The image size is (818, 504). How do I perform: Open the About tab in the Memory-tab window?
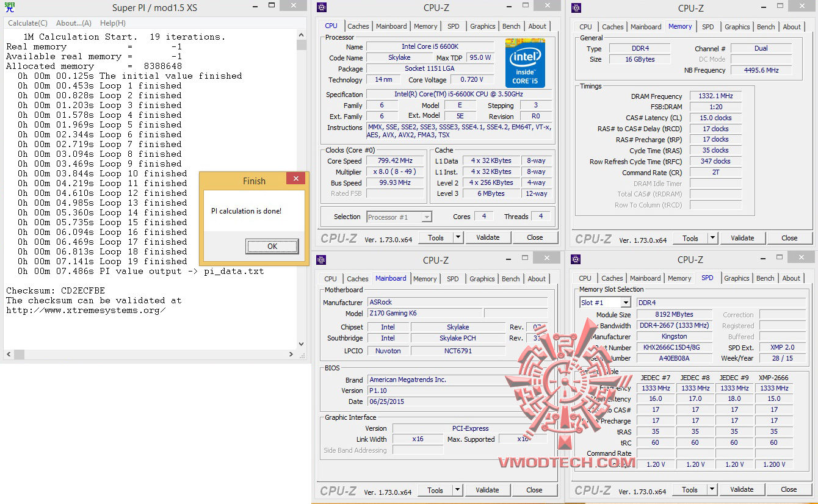(x=792, y=27)
